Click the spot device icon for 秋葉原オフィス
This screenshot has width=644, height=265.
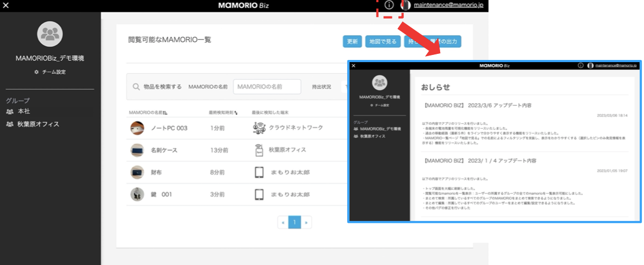click(x=259, y=150)
